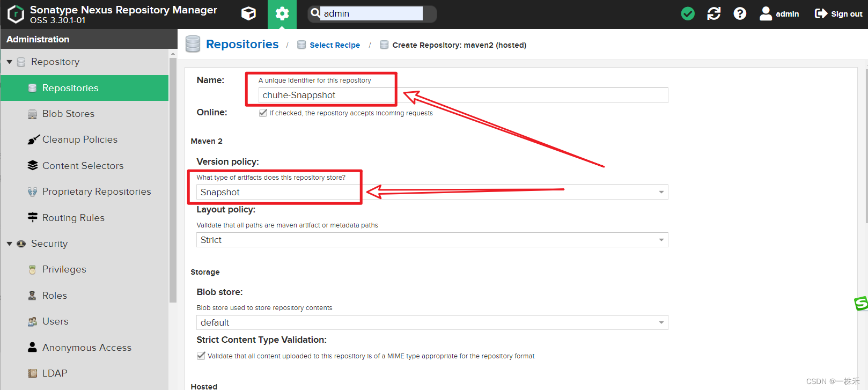Image resolution: width=868 pixels, height=390 pixels.
Task: Click the Repositories sidebar icon
Action: click(x=32, y=88)
